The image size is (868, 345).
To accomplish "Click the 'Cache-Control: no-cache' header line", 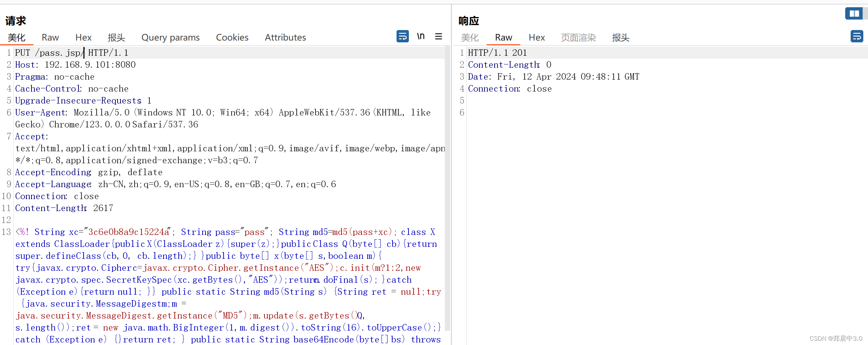I will point(72,89).
